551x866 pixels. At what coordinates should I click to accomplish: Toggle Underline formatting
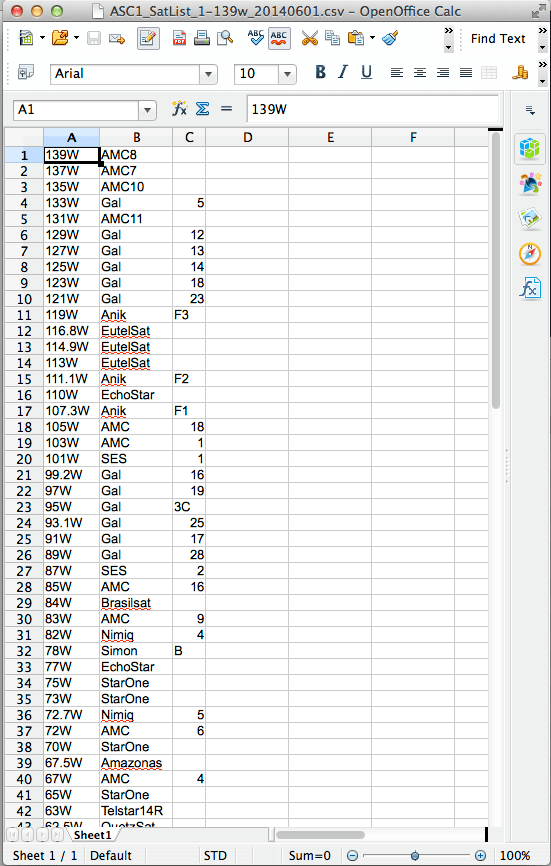[366, 72]
